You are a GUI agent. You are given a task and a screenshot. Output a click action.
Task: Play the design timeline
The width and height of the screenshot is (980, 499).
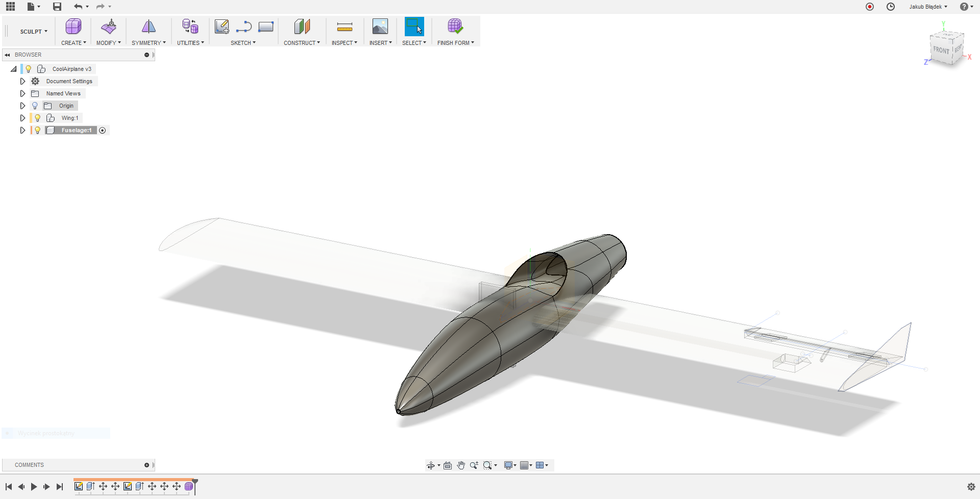(x=34, y=487)
